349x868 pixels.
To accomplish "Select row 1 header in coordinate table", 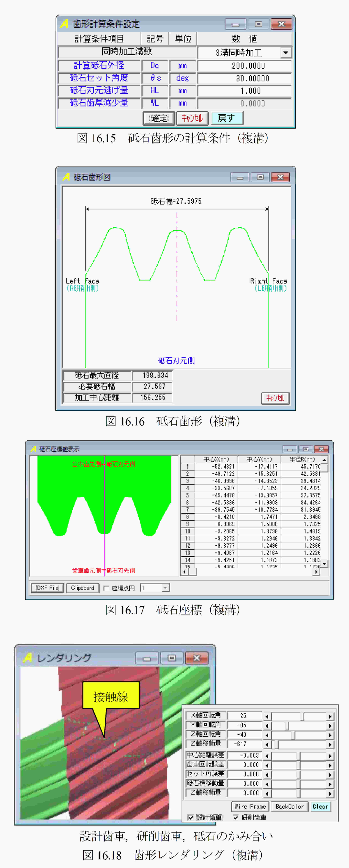I will tap(188, 467).
